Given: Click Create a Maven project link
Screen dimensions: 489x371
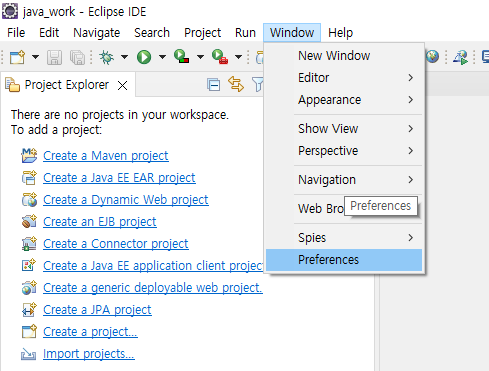Looking at the screenshot, I should [x=106, y=156].
